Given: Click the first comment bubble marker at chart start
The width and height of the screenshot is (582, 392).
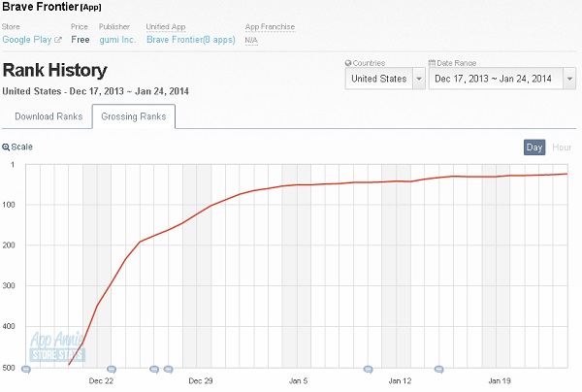Looking at the screenshot, I should pyautogui.click(x=25, y=370).
